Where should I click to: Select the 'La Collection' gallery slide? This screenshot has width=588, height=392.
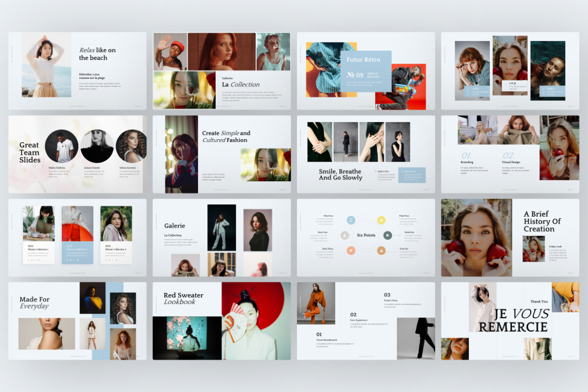221,71
